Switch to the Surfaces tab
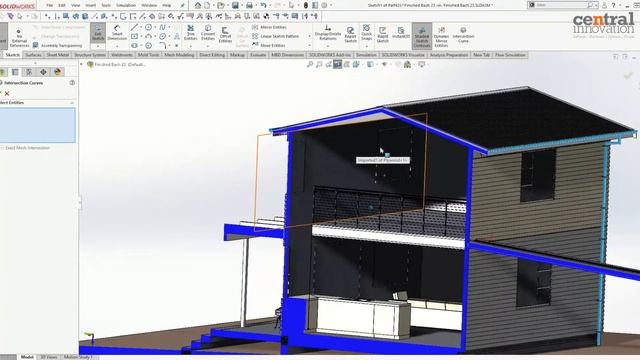This screenshot has width=640, height=360. point(33,55)
